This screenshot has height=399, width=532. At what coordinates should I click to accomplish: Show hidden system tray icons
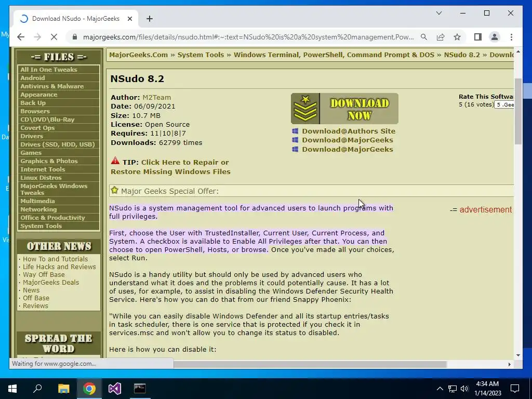(440, 389)
